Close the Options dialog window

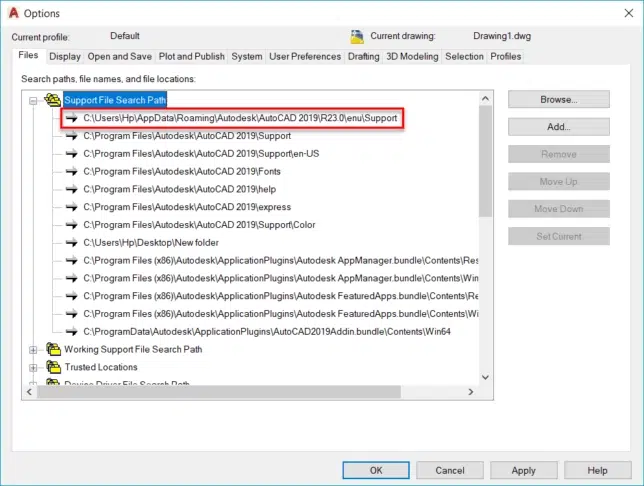click(x=628, y=13)
